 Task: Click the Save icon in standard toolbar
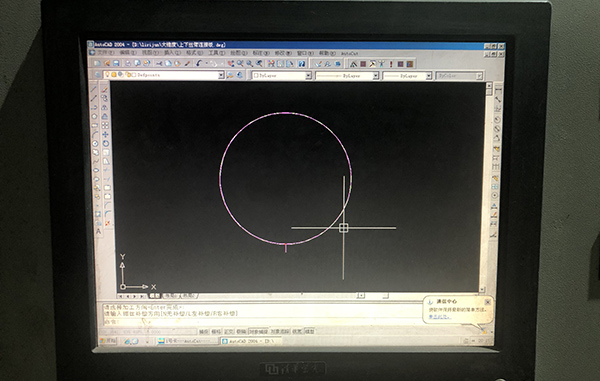[x=116, y=63]
